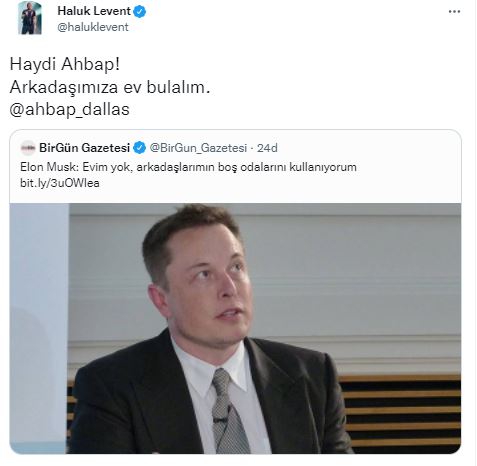Visit the @BirGun_Gazetesi handle
This screenshot has width=477, height=466.
coord(198,148)
